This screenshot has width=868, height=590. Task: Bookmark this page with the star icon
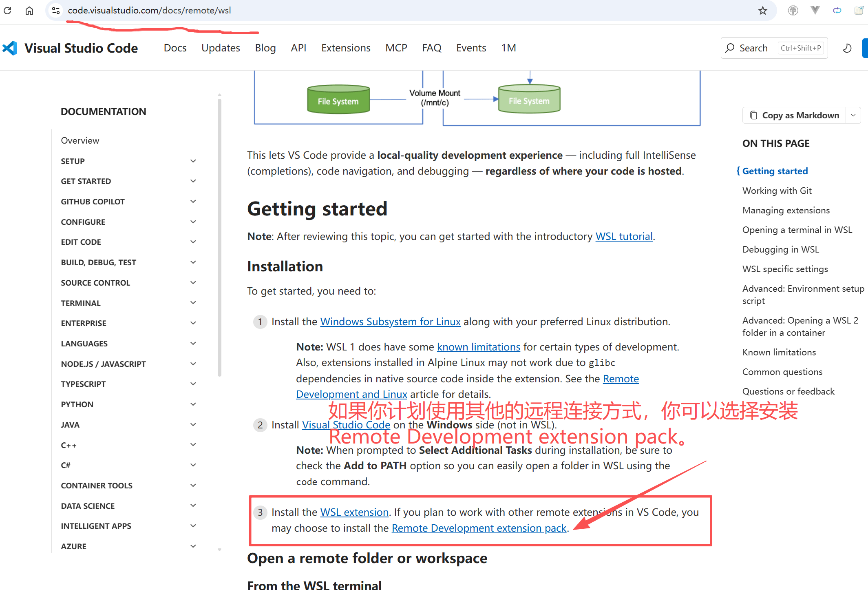(x=763, y=11)
